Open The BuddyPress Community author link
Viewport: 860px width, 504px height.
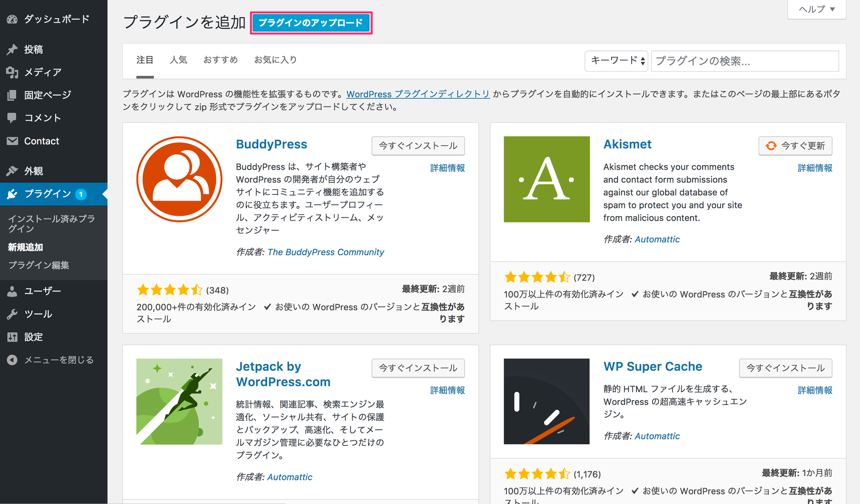pos(325,252)
